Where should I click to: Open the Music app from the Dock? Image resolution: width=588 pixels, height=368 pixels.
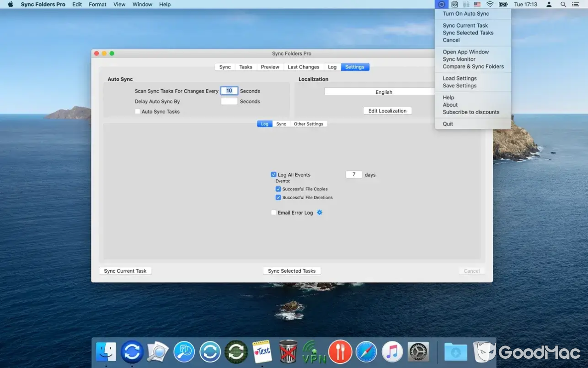point(392,351)
